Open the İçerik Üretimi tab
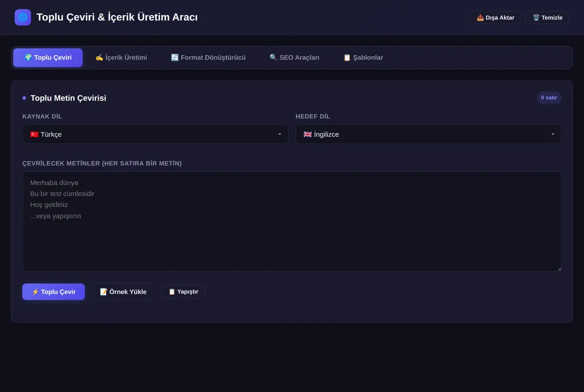The image size is (584, 392). pyautogui.click(x=121, y=57)
